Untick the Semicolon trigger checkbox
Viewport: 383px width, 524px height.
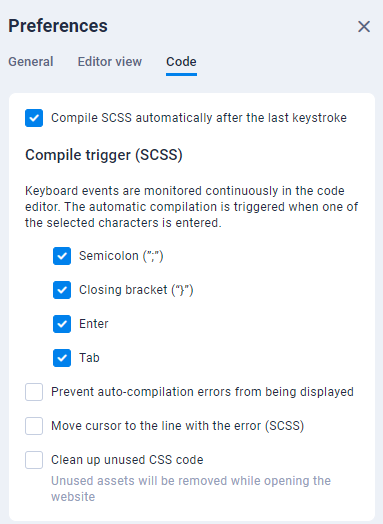tap(62, 256)
